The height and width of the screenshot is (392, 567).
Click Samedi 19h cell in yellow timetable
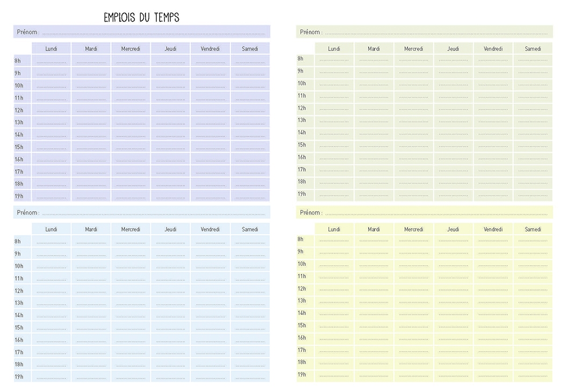[533, 375]
